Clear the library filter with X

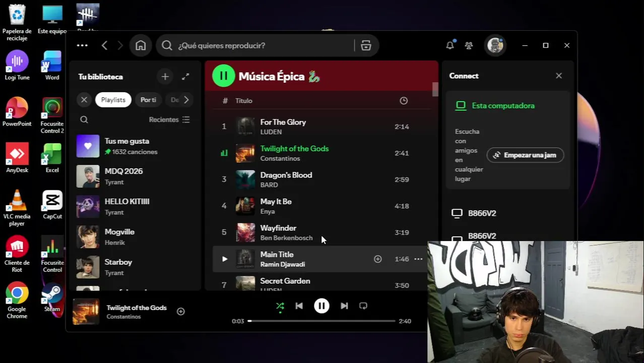(84, 100)
